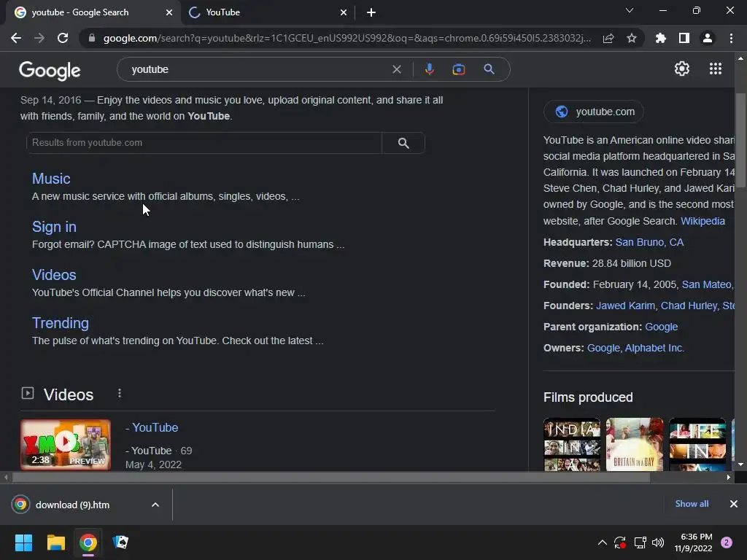
Task: Open the Britain in a Day film thumbnail
Action: coord(635,445)
